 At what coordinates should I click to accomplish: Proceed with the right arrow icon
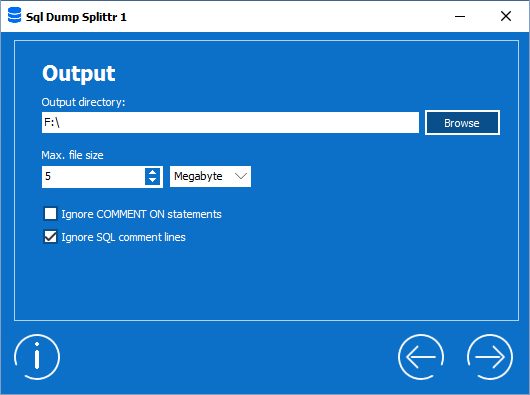[490, 357]
